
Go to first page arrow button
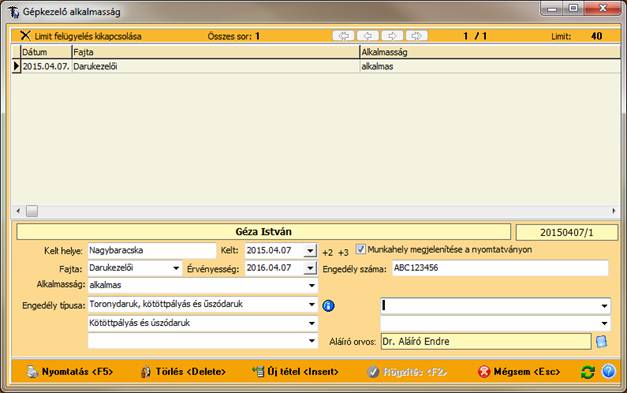(x=343, y=36)
